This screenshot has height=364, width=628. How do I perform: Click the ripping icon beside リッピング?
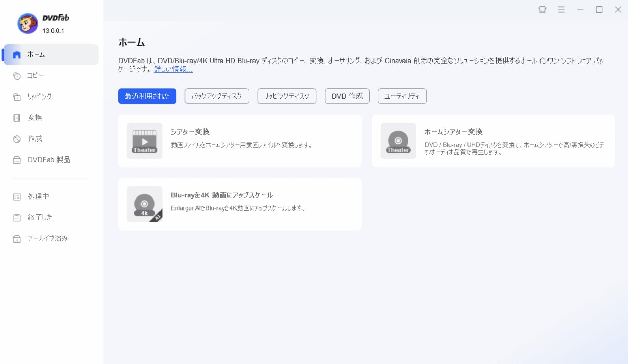[x=17, y=97]
